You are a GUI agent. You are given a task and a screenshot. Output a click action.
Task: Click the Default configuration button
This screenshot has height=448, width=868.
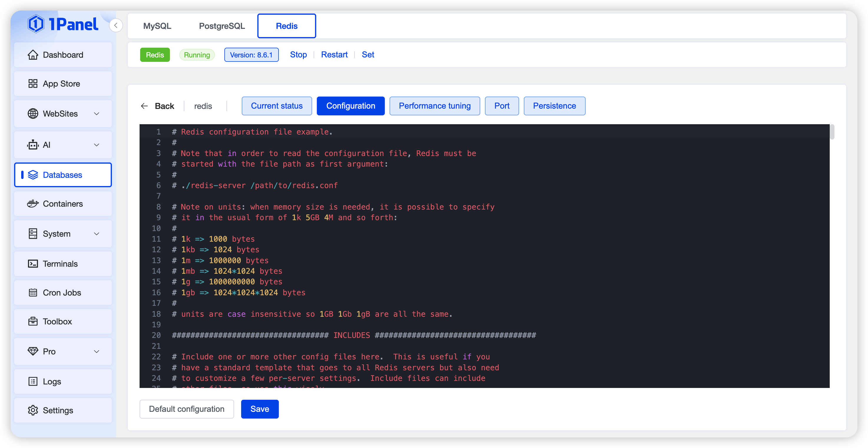(x=186, y=409)
